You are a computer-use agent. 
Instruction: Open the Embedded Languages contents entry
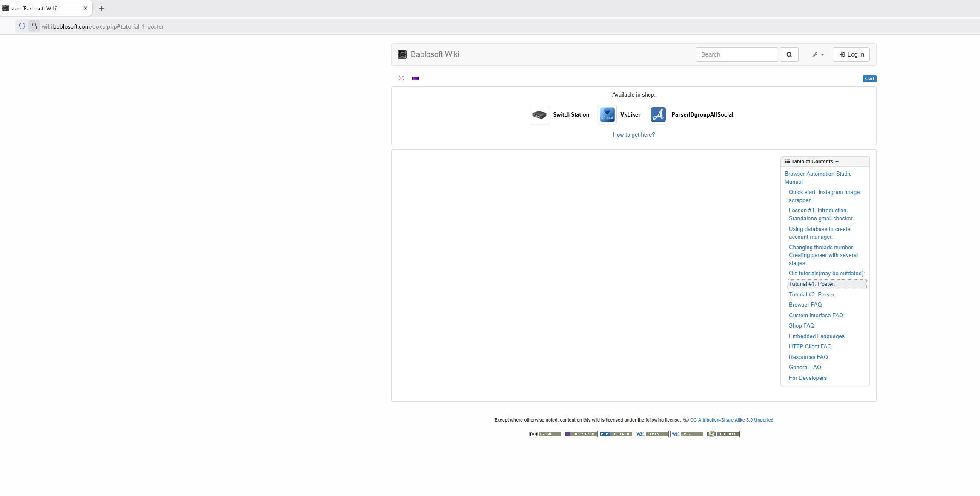816,336
